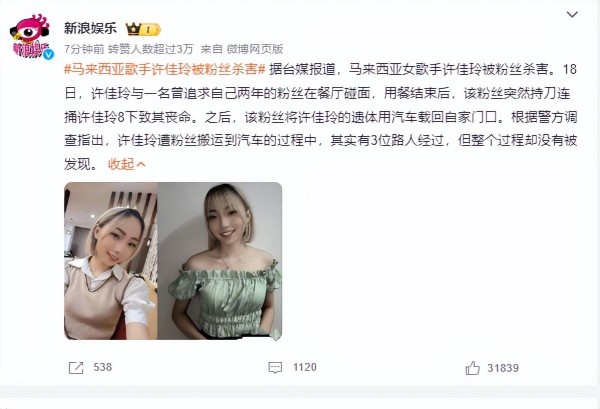This screenshot has width=600, height=409.
Task: Open the right green-top photo thumbnail
Action: point(220,261)
